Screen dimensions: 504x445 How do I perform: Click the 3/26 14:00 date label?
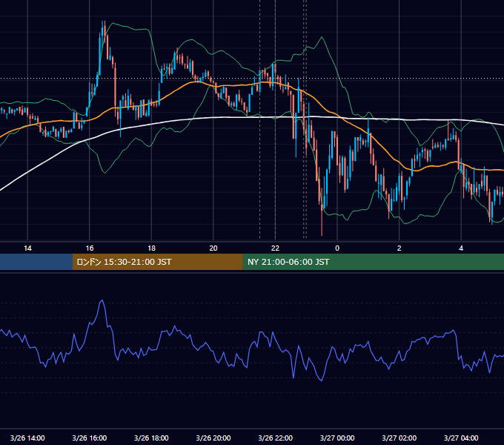tap(27, 438)
